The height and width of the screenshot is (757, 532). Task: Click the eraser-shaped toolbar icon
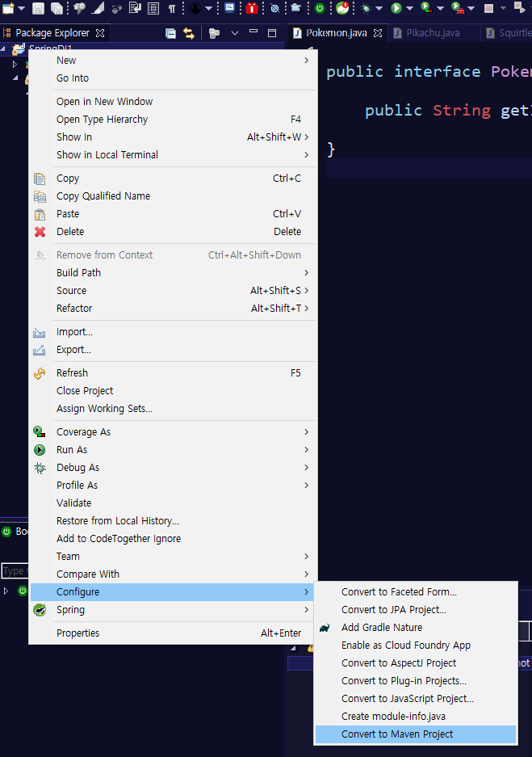click(98, 8)
